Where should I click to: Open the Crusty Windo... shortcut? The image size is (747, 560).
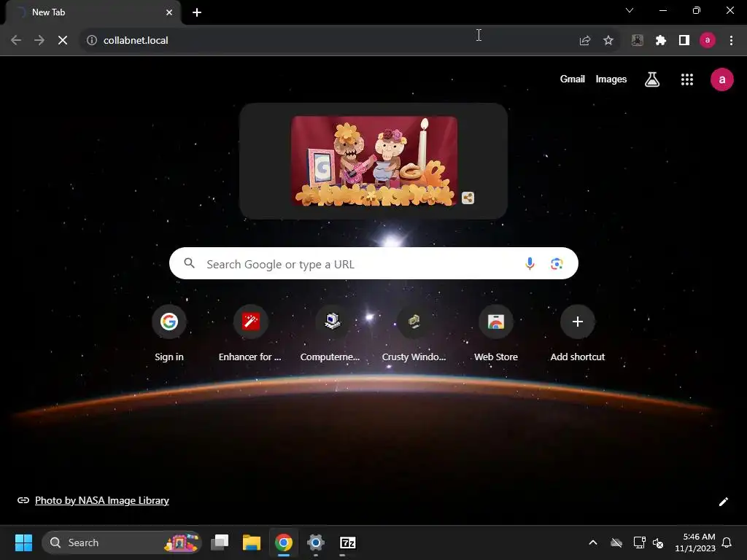[x=414, y=333]
